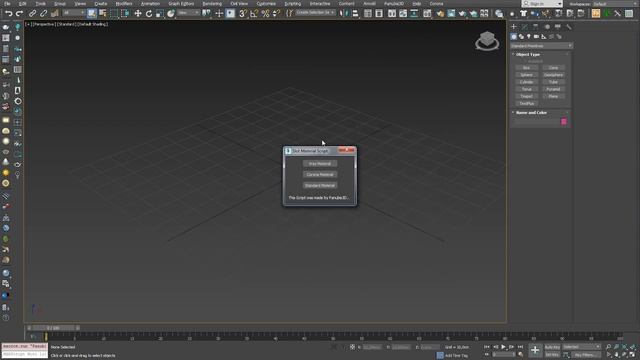Switch to Create tab in command panel

(514, 27)
